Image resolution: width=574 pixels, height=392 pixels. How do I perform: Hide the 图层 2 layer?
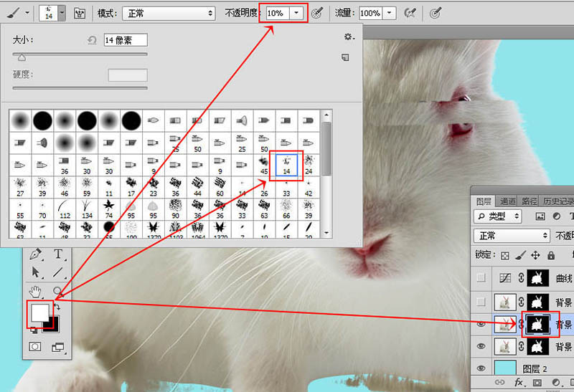481,370
